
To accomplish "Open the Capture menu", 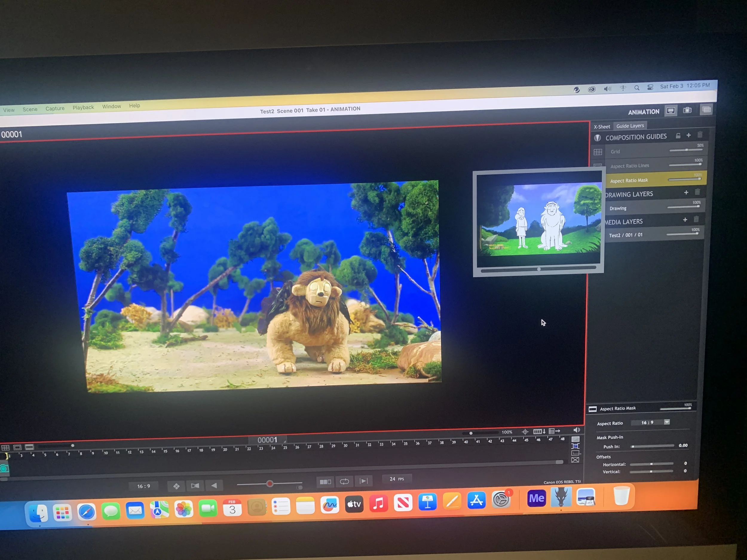I will 55,108.
